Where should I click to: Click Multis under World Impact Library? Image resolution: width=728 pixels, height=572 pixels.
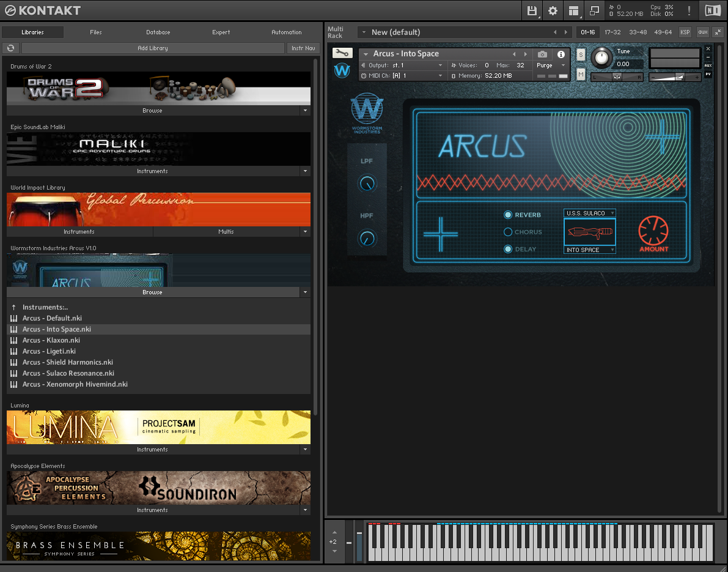226,231
